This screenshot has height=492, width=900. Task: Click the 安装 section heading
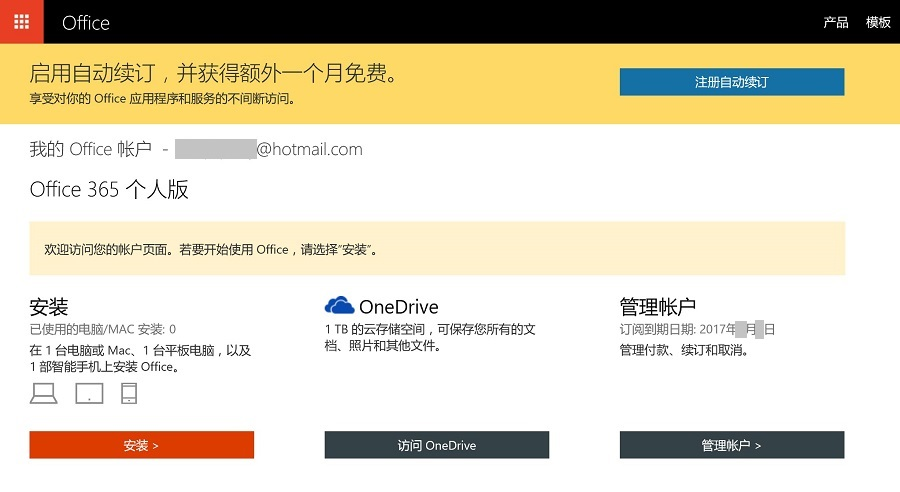click(49, 306)
